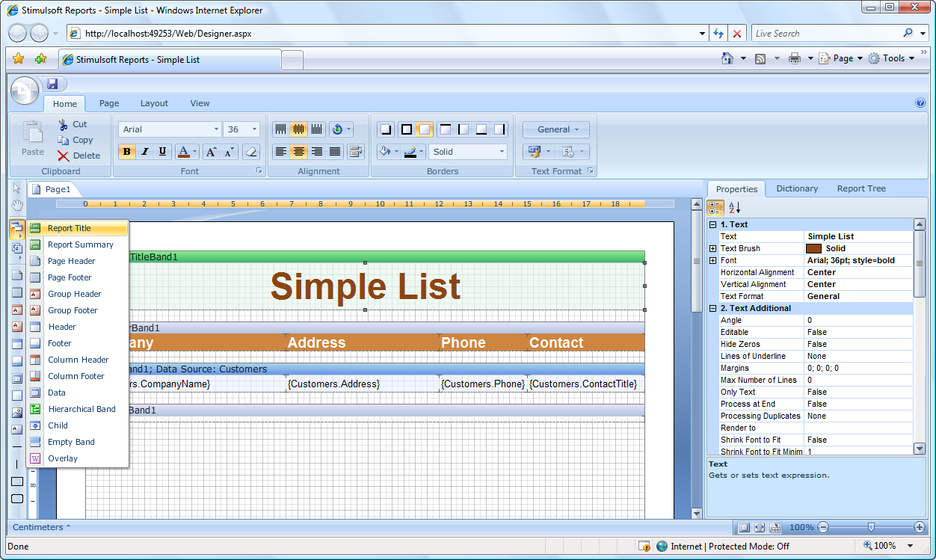Viewport: 936px width, 560px height.
Task: Toggle underline formatting
Action: tap(163, 152)
